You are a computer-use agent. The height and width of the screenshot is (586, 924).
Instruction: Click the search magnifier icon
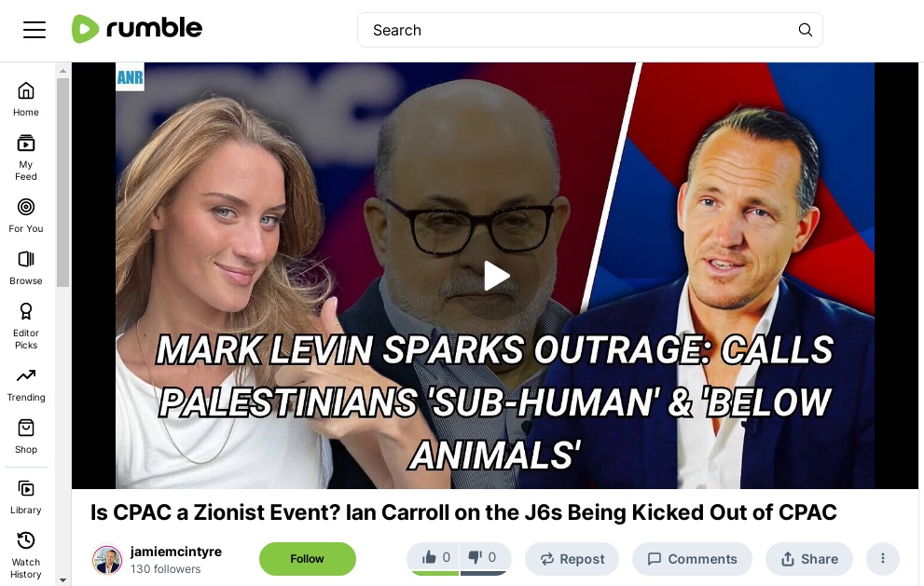pyautogui.click(x=805, y=30)
